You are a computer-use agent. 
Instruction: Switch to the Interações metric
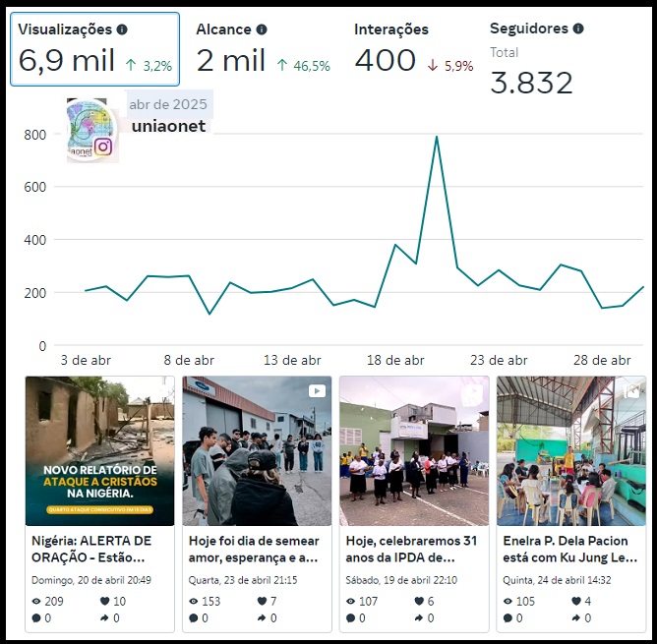(x=413, y=49)
